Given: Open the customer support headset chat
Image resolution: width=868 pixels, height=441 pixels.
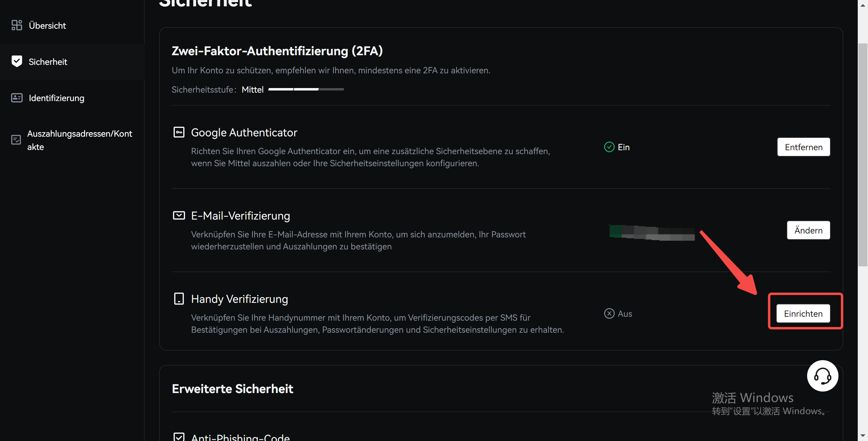Looking at the screenshot, I should click(x=822, y=376).
